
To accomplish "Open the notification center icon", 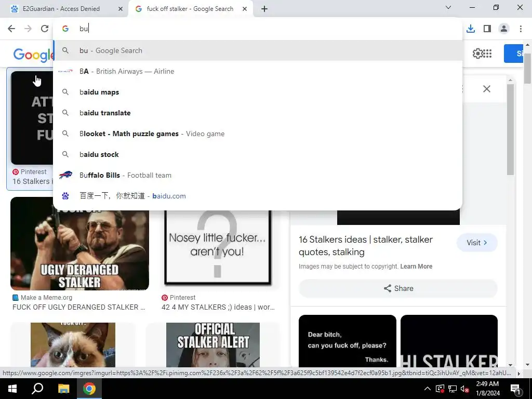I will [x=515, y=389].
